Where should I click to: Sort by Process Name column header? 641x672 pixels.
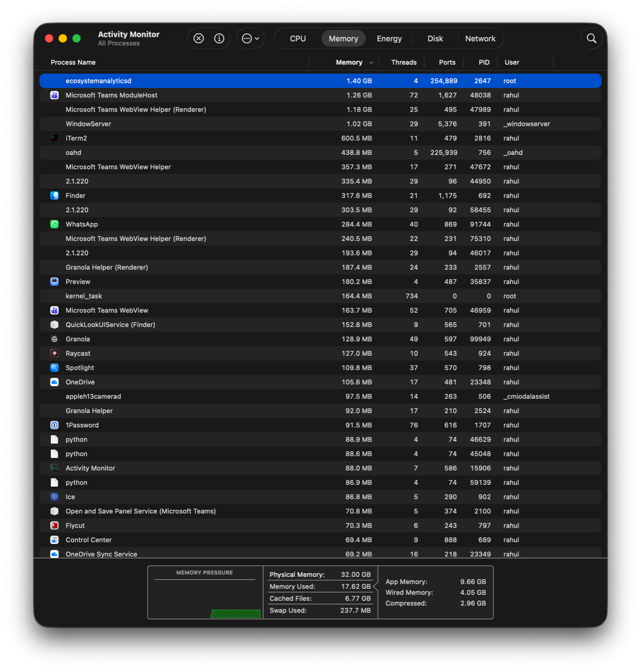click(x=73, y=62)
